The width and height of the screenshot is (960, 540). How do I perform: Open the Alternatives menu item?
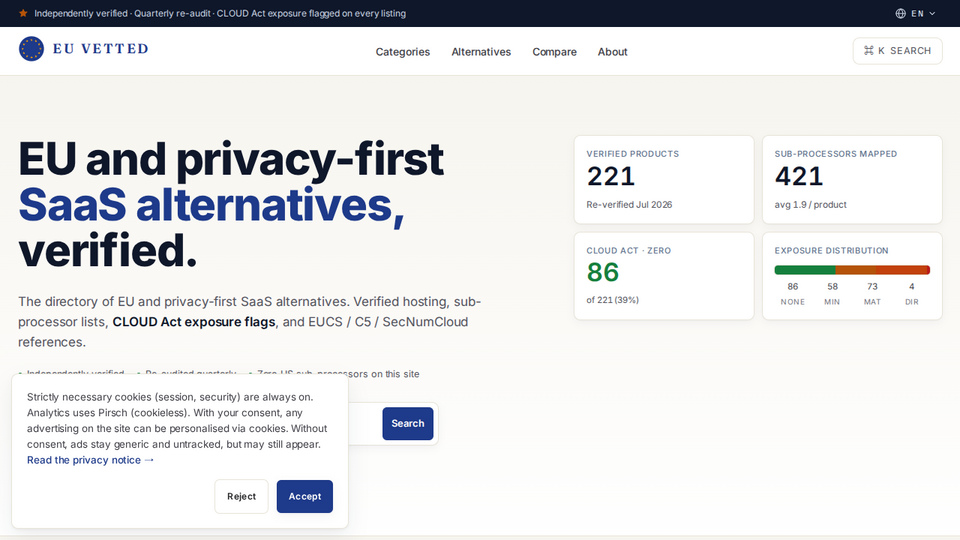[x=481, y=52]
